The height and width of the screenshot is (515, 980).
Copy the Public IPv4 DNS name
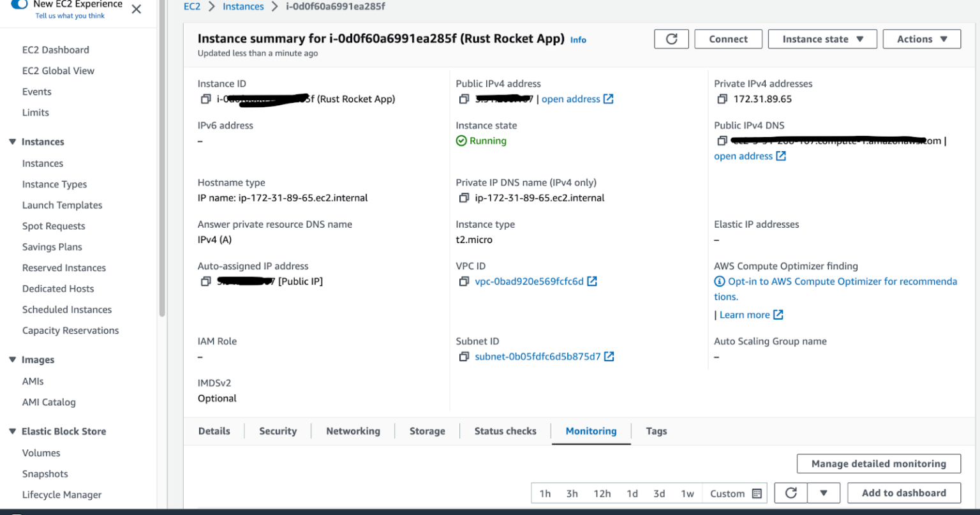(x=722, y=140)
